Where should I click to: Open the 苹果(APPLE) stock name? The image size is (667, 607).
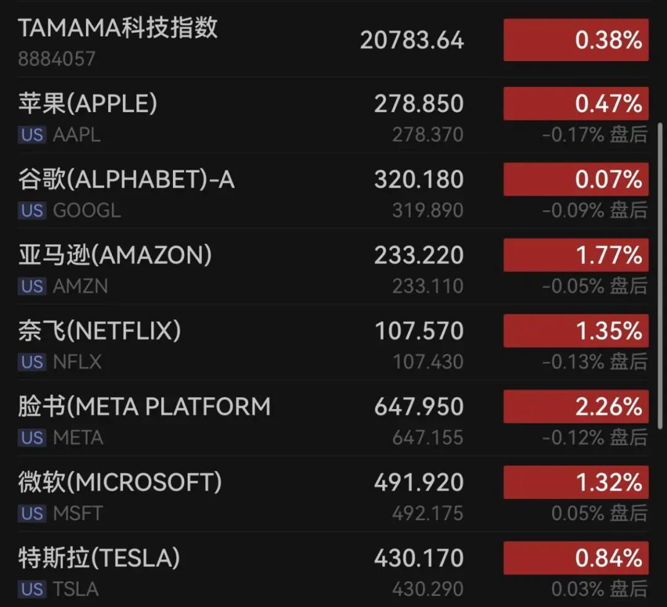88,103
